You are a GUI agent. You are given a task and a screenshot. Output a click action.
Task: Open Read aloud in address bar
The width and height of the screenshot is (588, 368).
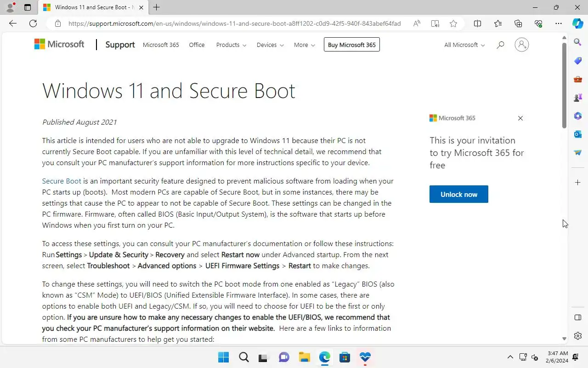(x=417, y=23)
